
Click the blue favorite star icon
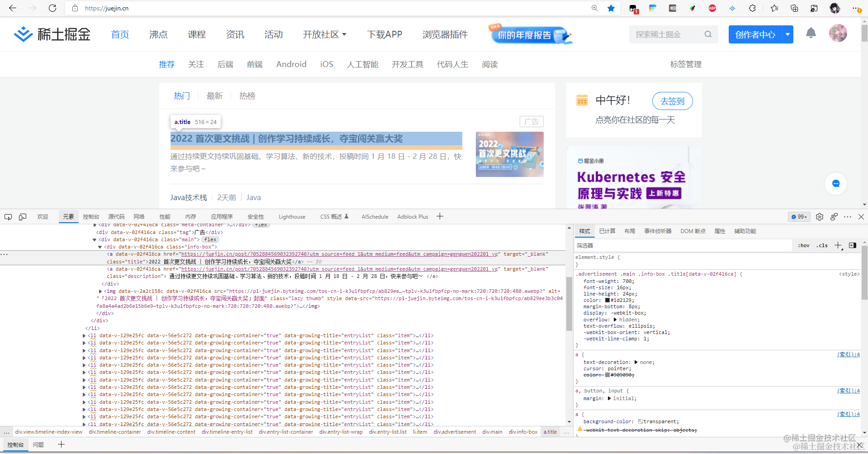[x=611, y=8]
